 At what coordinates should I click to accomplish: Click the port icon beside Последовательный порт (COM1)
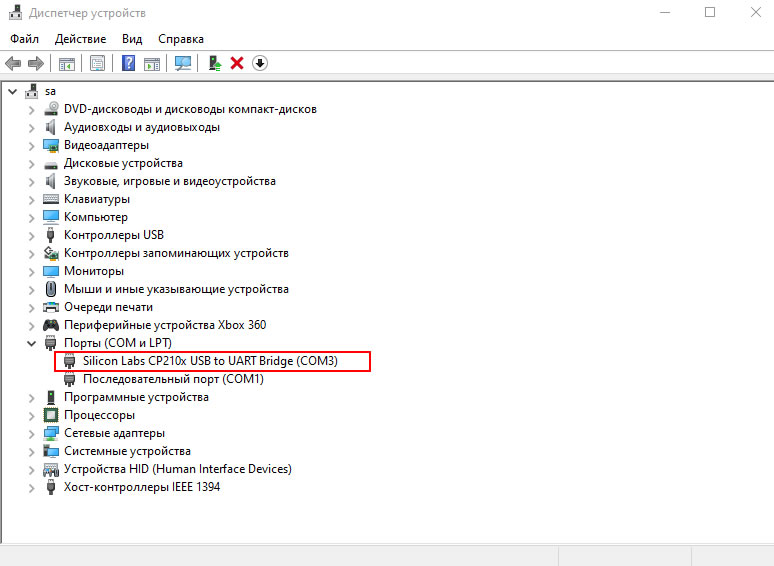tap(70, 379)
